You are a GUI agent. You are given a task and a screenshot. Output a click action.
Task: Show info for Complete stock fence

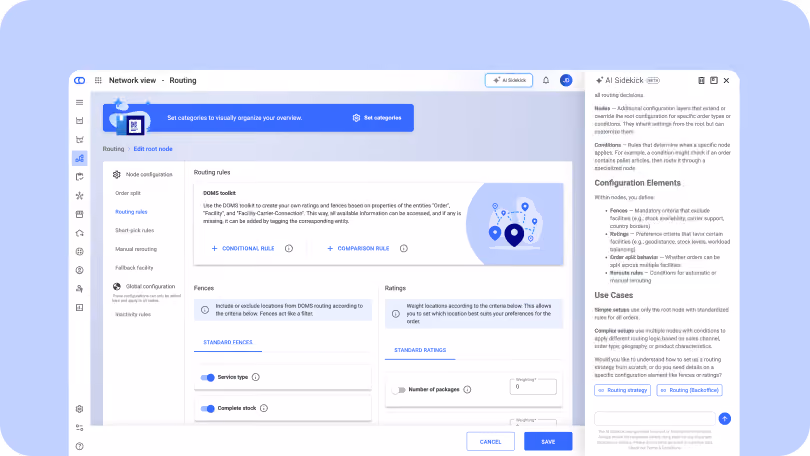pyautogui.click(x=264, y=408)
